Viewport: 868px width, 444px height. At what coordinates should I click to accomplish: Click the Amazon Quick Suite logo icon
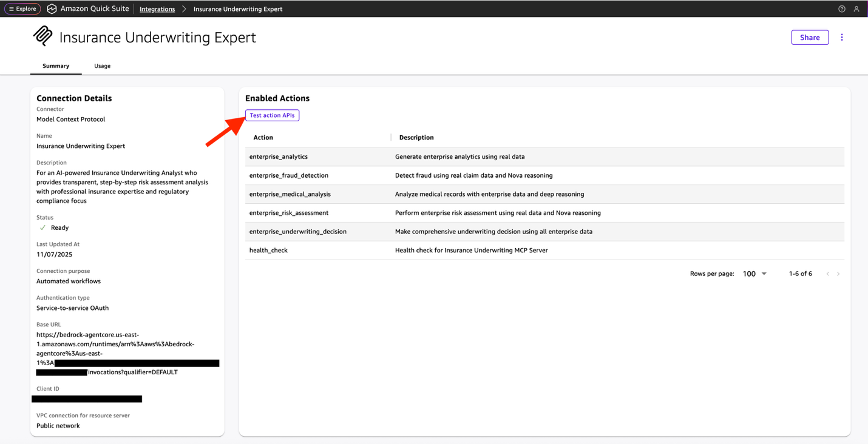pyautogui.click(x=52, y=9)
